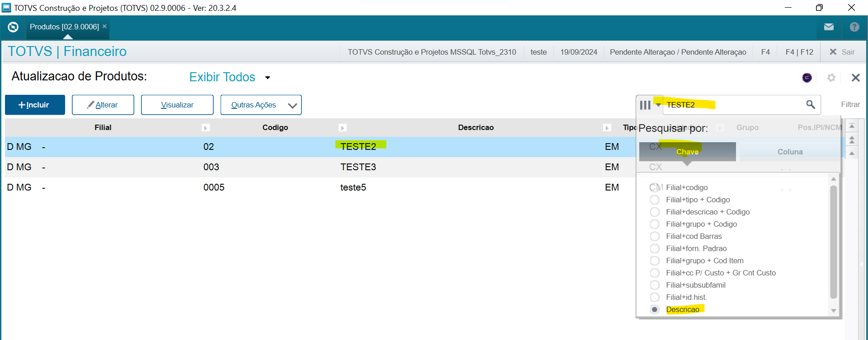Click the F4 shortcut in the status bar
Image resolution: width=868 pixels, height=340 pixels.
point(765,52)
